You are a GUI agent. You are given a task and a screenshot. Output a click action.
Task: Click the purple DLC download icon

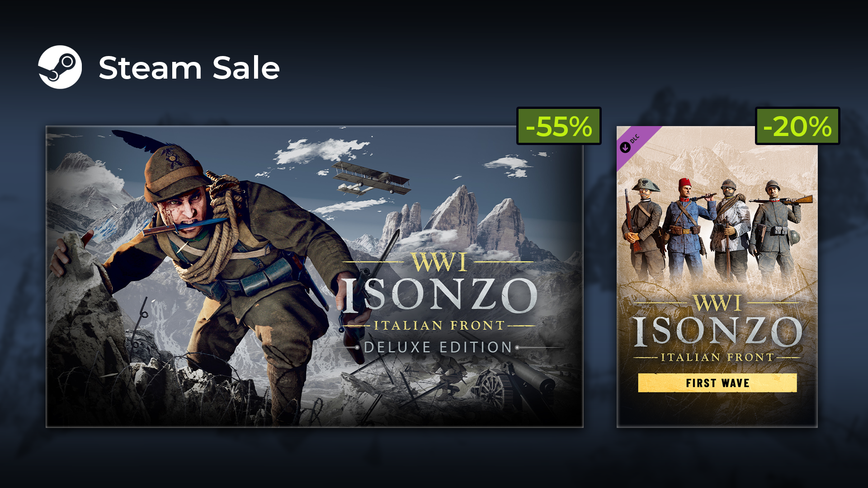625,147
